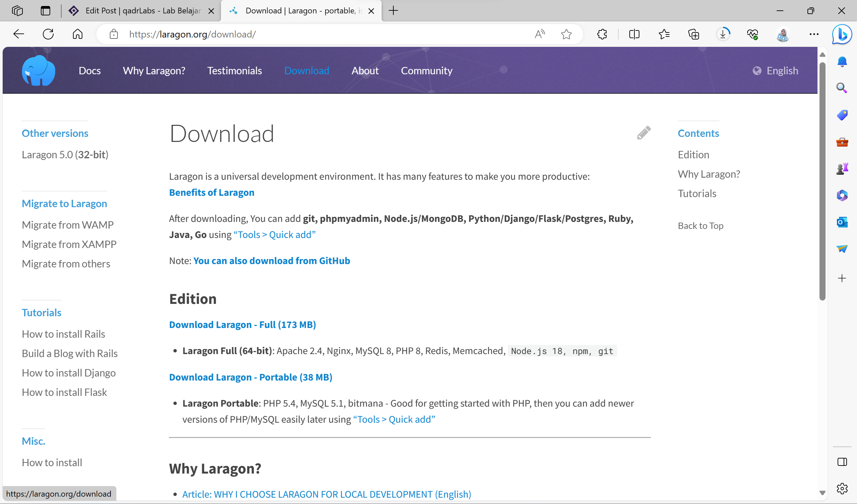Image resolution: width=857 pixels, height=504 pixels.
Task: Open the notifications bell in sidebar
Action: tap(842, 62)
